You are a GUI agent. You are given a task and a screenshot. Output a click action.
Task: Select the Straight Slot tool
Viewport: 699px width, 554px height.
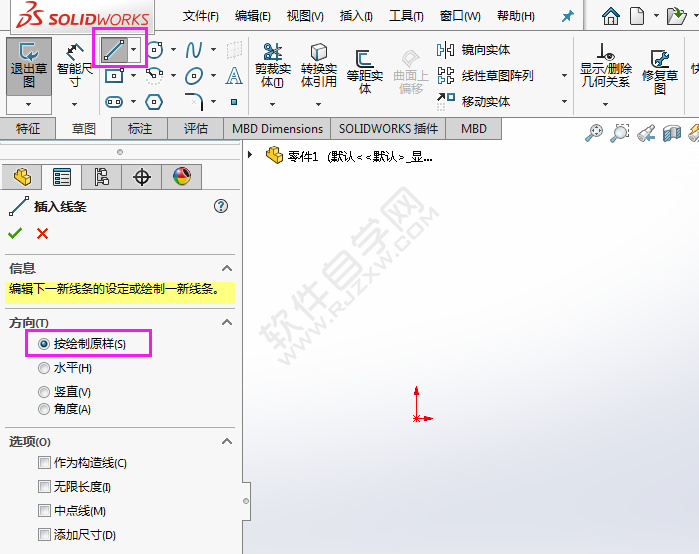click(114, 102)
